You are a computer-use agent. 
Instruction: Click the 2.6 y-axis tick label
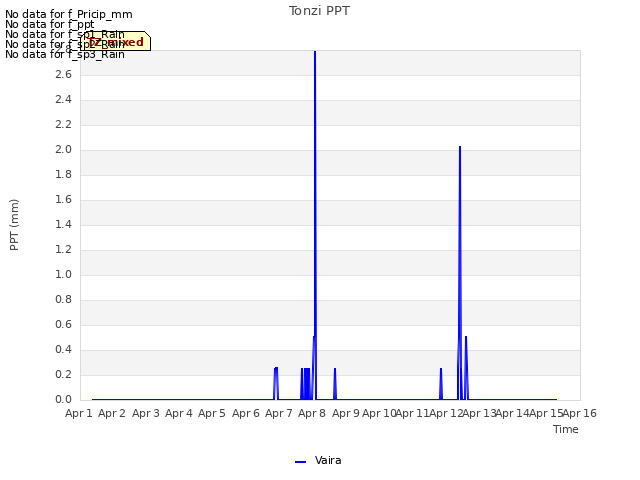[63, 74]
